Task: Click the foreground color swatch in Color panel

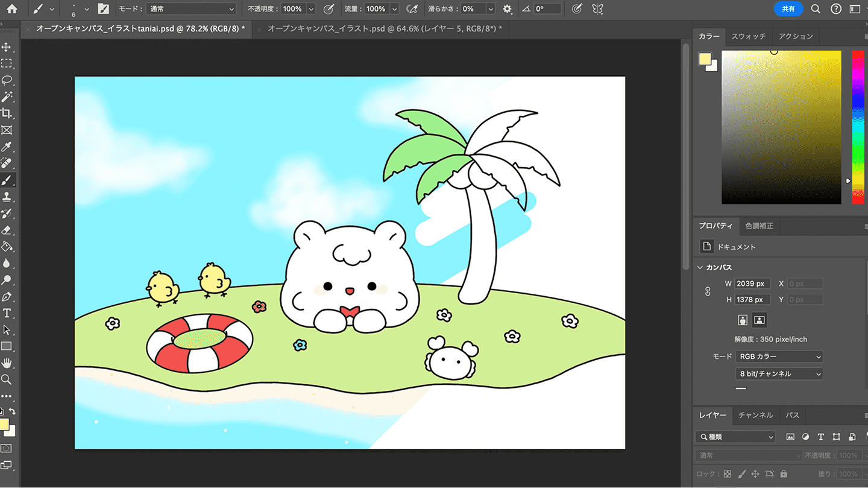Action: pyautogui.click(x=705, y=59)
